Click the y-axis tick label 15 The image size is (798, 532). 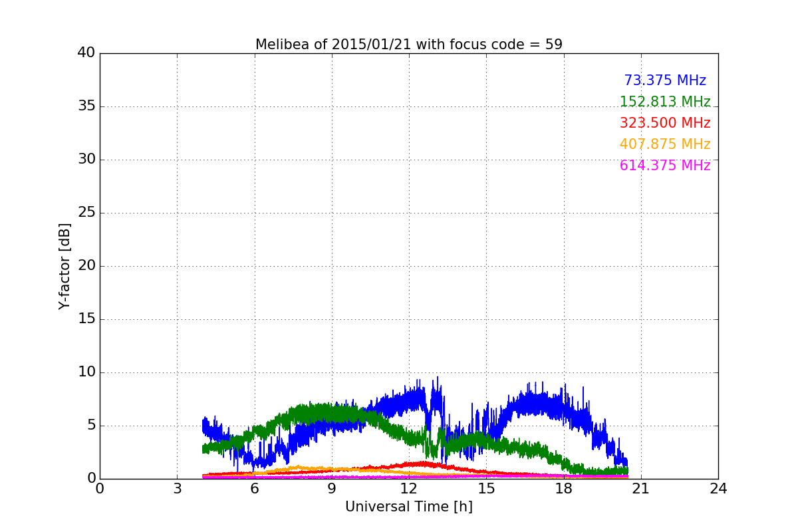pyautogui.click(x=86, y=319)
